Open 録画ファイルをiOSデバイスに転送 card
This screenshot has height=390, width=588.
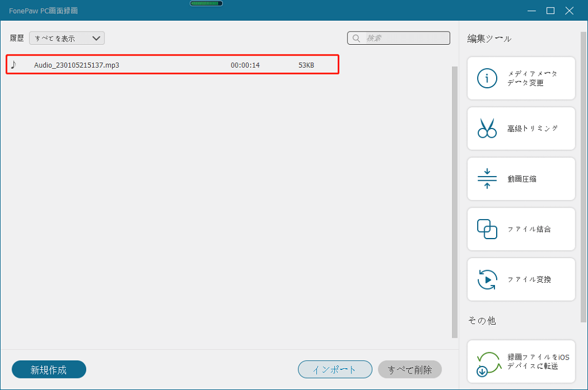[521, 361]
